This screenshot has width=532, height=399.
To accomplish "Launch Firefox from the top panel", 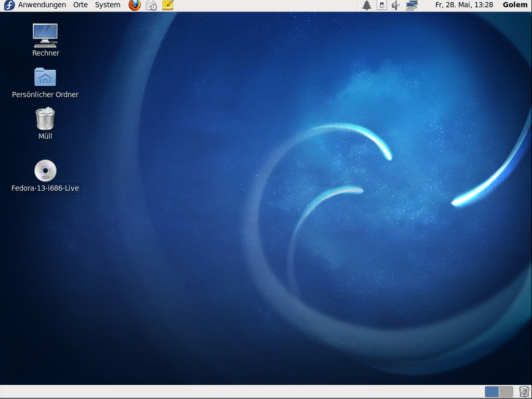I will (x=135, y=5).
